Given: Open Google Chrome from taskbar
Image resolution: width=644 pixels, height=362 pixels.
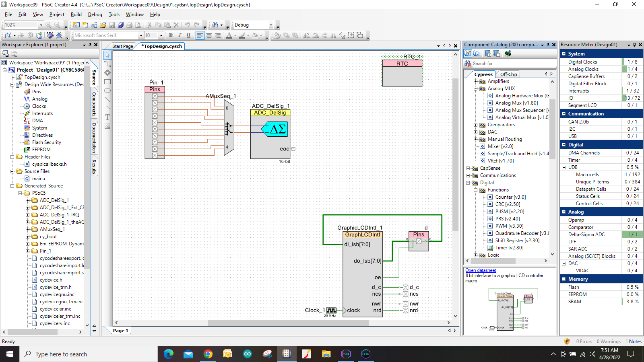Looking at the screenshot, I should (x=208, y=354).
